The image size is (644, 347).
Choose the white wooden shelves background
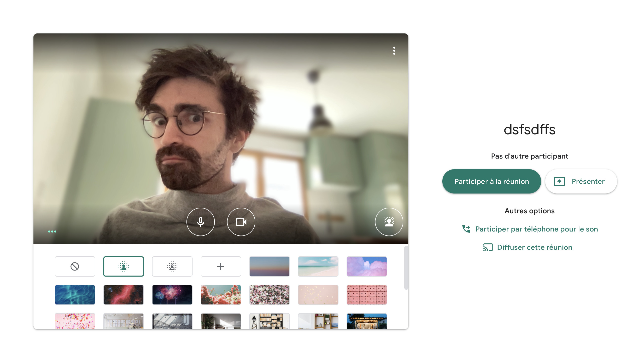318,321
